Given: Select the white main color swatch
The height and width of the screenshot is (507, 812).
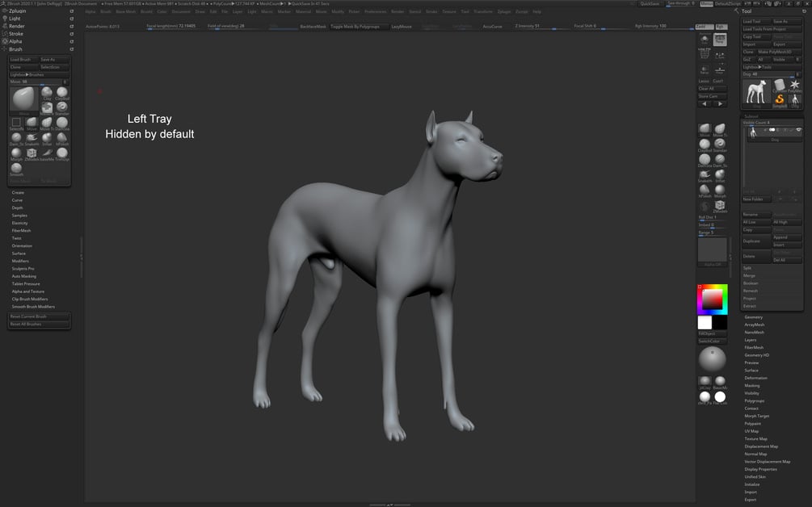Looking at the screenshot, I should click(705, 323).
